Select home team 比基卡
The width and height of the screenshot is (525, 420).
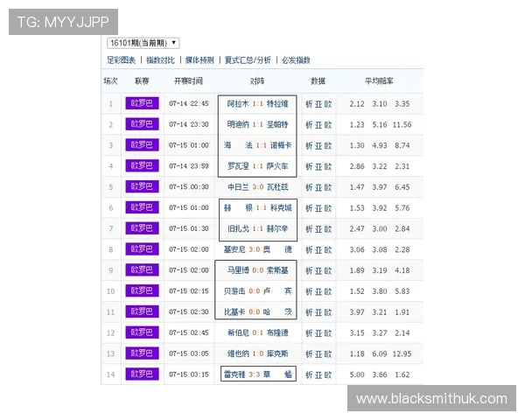click(234, 311)
